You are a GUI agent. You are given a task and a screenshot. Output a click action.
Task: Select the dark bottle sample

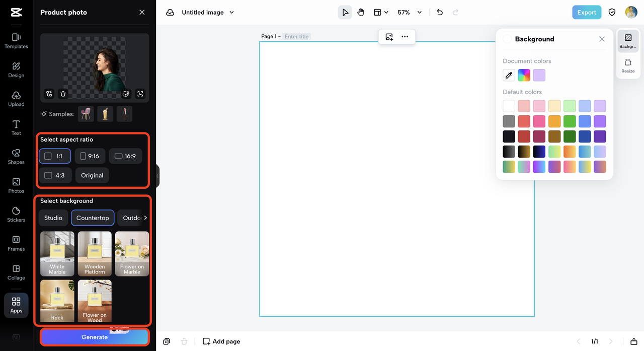124,114
